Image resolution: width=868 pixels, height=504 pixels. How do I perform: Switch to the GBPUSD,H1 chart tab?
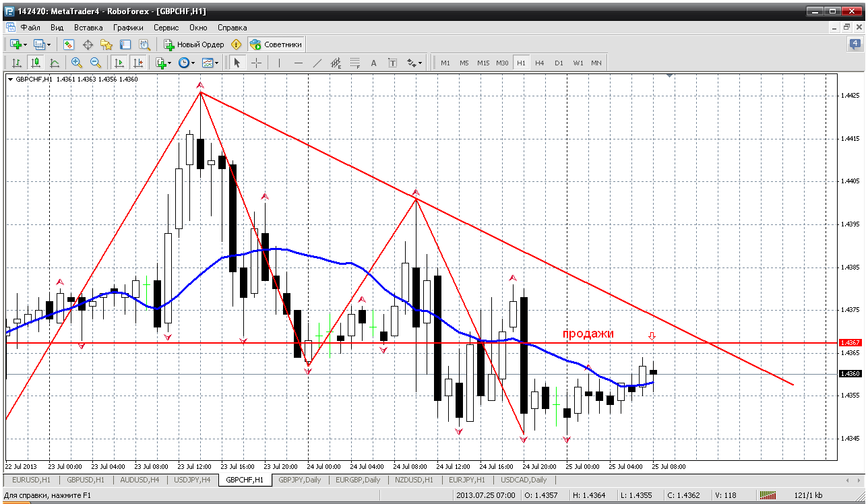pos(85,480)
